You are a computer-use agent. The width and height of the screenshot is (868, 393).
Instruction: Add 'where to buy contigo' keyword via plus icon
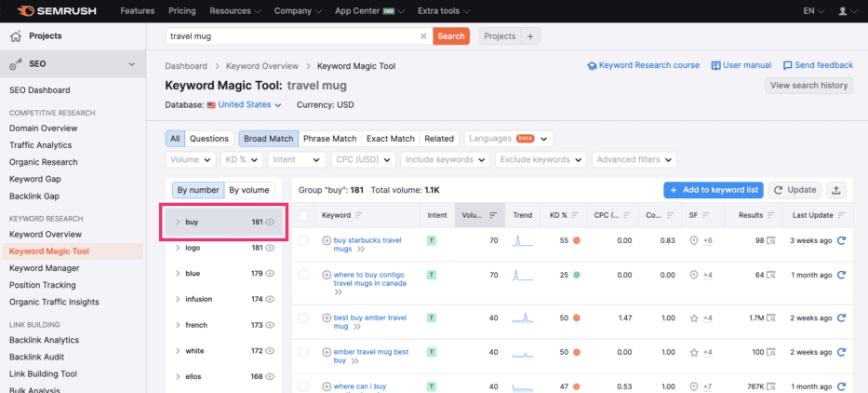327,275
